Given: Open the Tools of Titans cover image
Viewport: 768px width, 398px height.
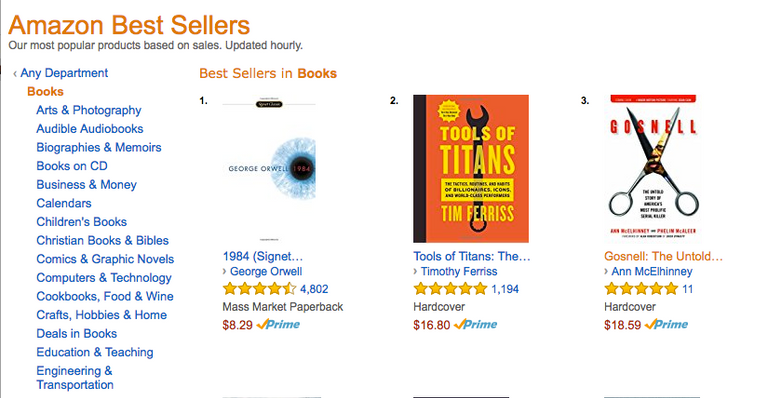Looking at the screenshot, I should coord(471,169).
